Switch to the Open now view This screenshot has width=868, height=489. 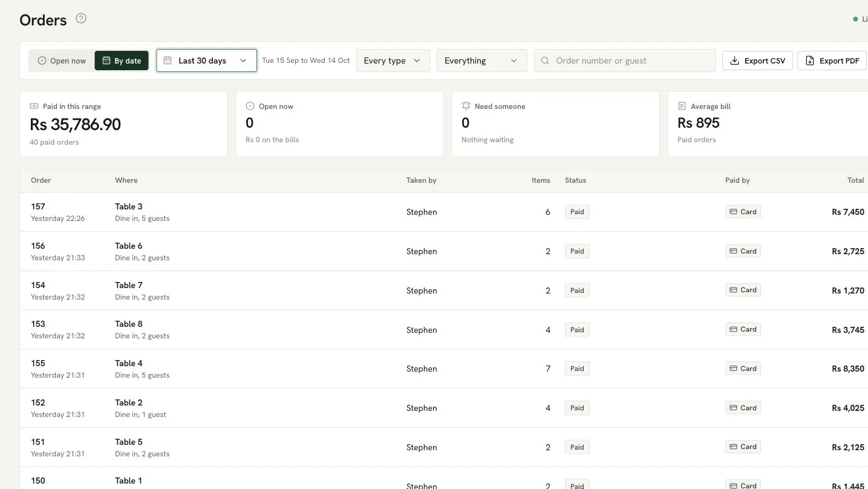coord(62,61)
